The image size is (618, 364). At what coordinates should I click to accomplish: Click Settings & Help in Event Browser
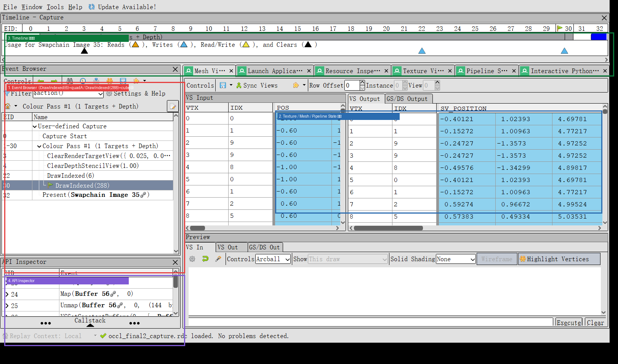[139, 94]
